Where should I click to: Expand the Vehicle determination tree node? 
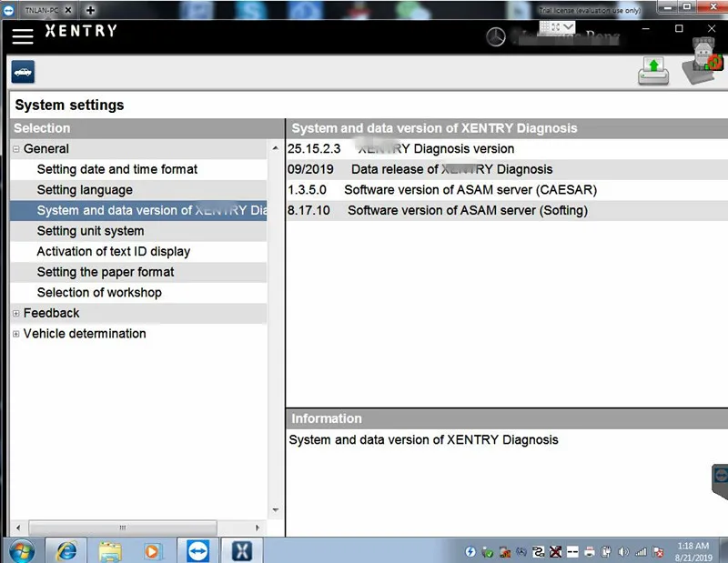(x=16, y=334)
